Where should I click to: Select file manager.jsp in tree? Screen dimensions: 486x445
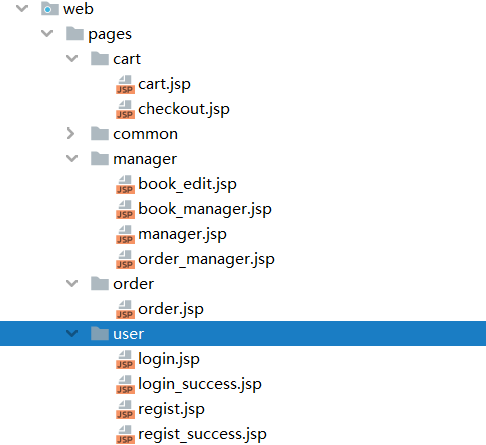(x=182, y=235)
